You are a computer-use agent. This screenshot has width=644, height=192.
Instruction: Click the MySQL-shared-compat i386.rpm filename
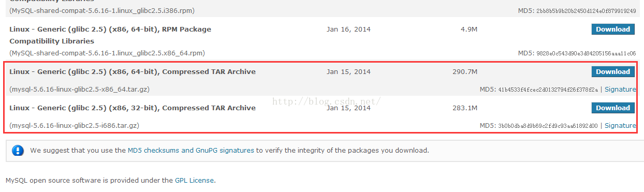102,11
